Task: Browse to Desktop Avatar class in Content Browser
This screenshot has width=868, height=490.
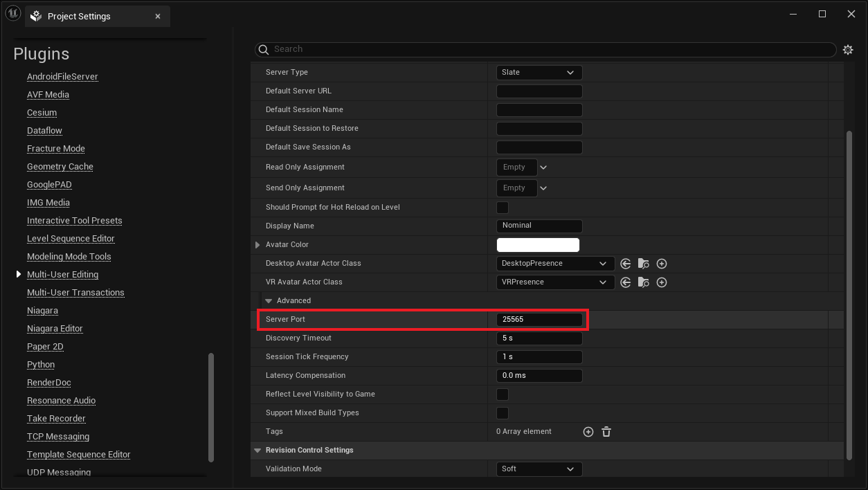Action: tap(644, 264)
